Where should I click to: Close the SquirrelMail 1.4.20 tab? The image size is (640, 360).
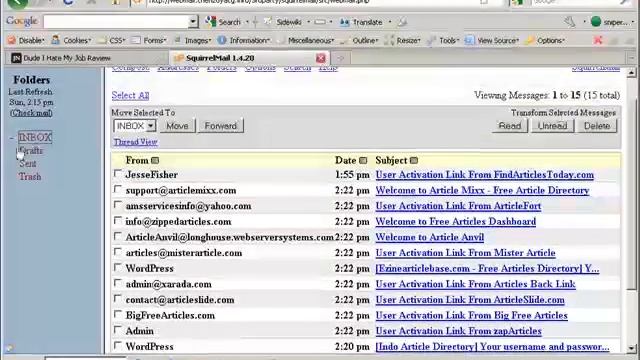[x=321, y=58]
